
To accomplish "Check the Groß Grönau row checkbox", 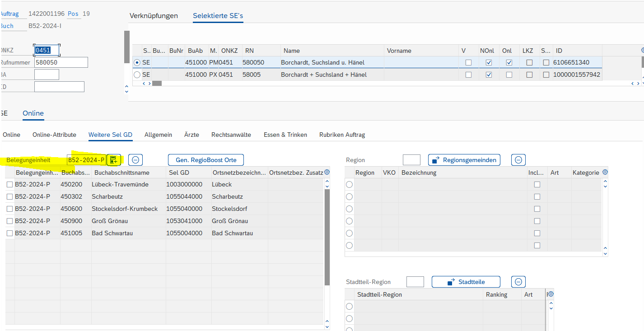I will pyautogui.click(x=9, y=221).
